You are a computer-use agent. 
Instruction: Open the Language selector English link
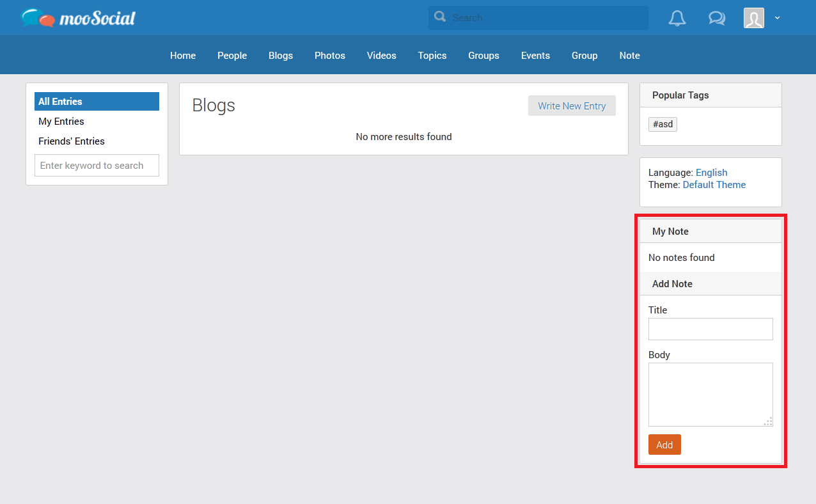click(711, 173)
